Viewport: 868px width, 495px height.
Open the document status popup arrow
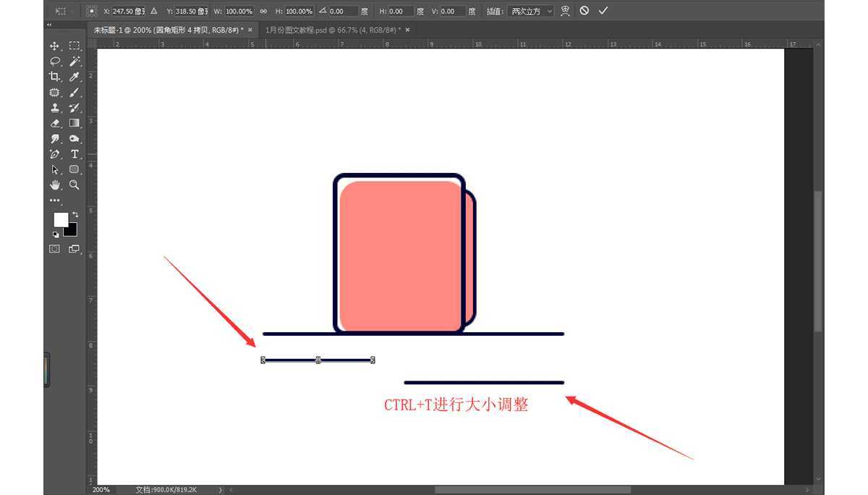coord(221,490)
